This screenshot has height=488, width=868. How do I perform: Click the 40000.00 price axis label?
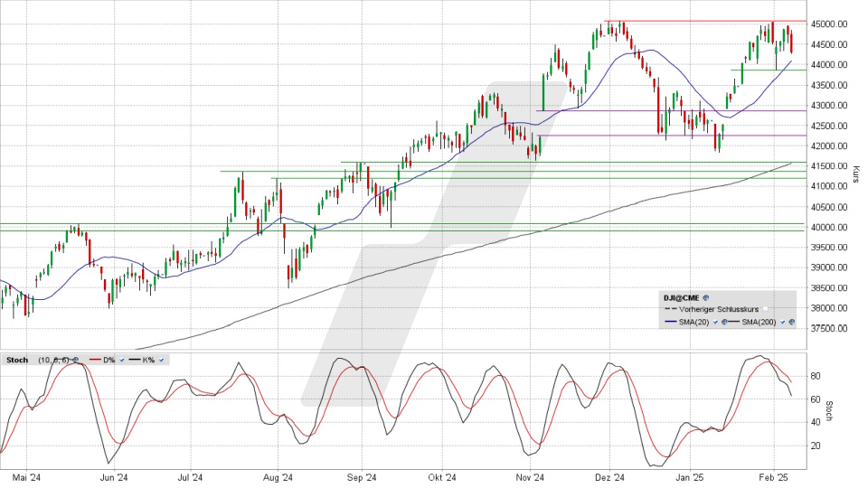829,227
